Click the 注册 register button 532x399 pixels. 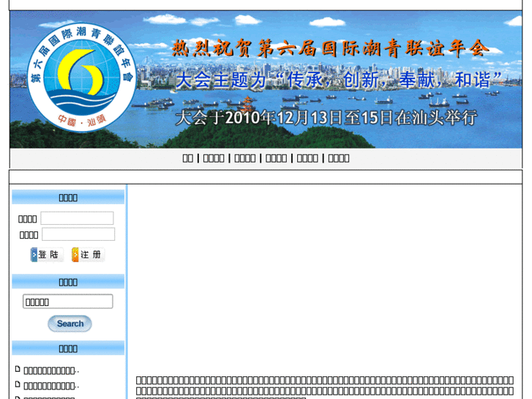(x=88, y=255)
